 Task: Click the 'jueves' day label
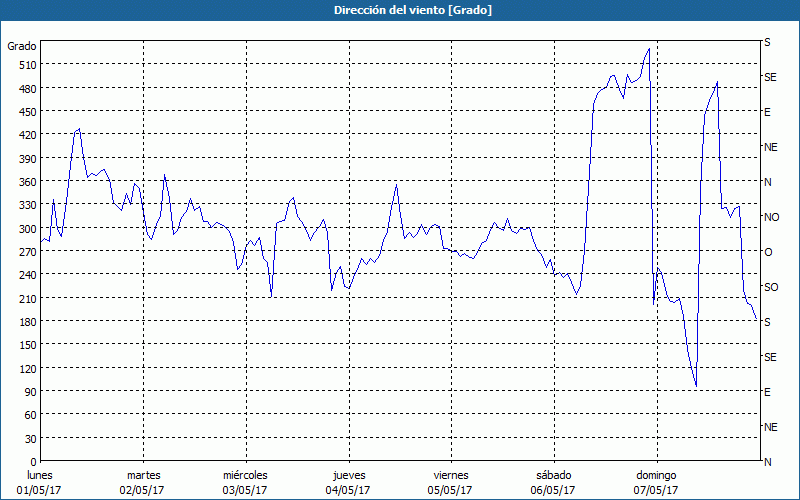348,475
